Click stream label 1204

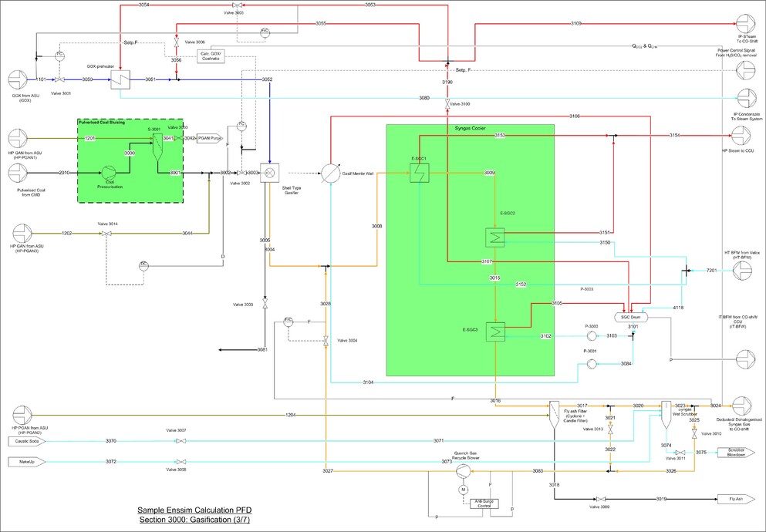click(x=290, y=416)
